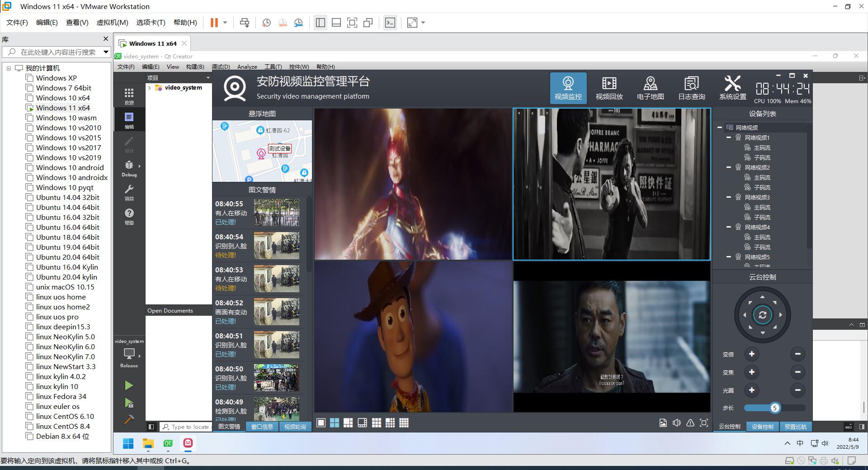Switch to nine-window video layout
The image size is (868, 470).
[377, 423]
